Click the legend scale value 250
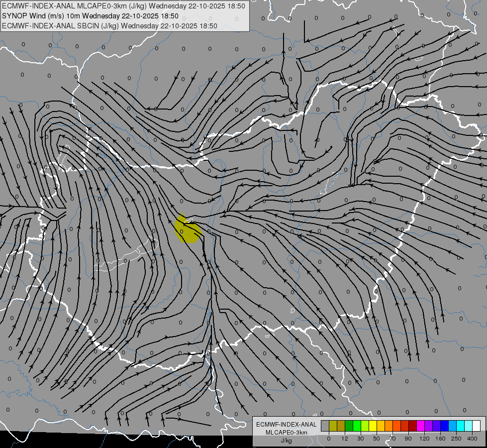 click(x=456, y=439)
